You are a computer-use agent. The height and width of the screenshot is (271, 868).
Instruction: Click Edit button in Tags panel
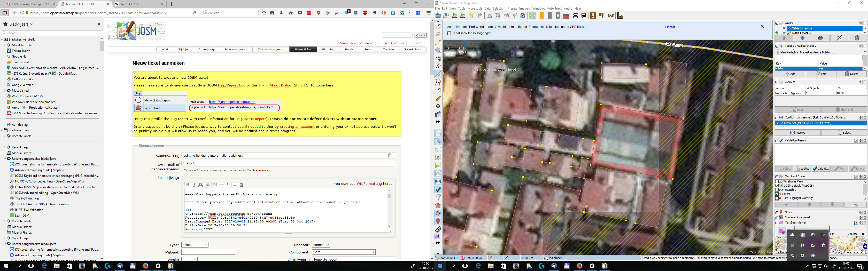[821, 74]
